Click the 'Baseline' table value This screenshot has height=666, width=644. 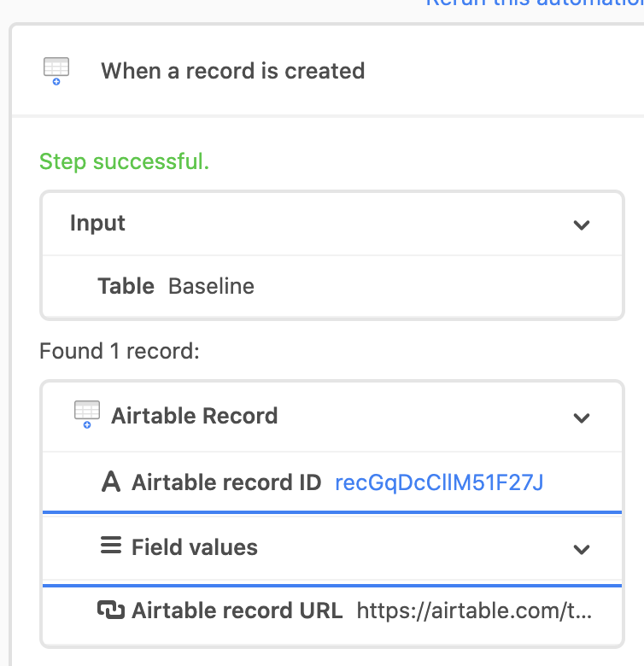(212, 286)
